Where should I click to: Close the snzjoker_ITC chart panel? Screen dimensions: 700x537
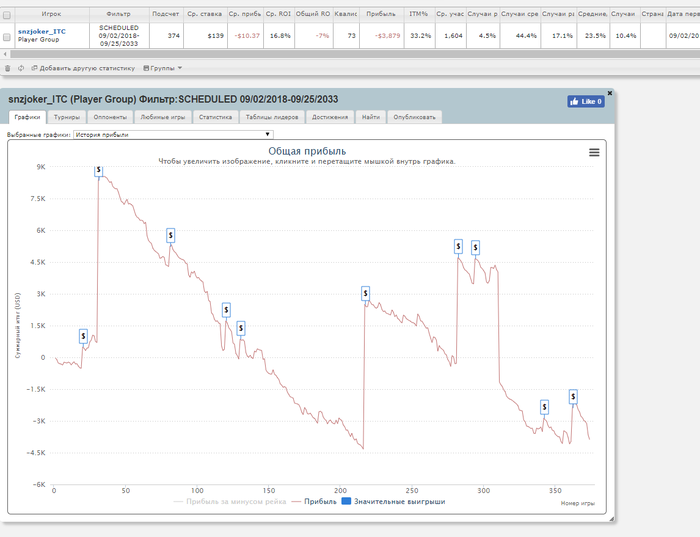610,93
